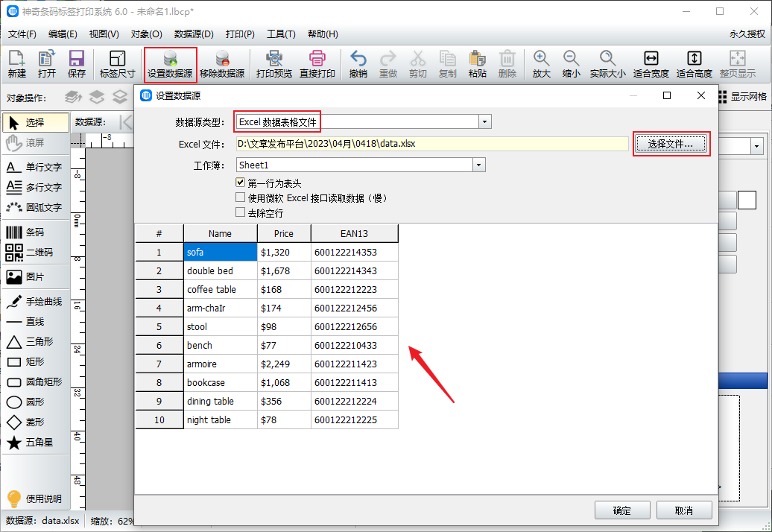Viewport: 772px width, 532px height.
Task: Click the Excel 文件 path field
Action: pyautogui.click(x=432, y=144)
